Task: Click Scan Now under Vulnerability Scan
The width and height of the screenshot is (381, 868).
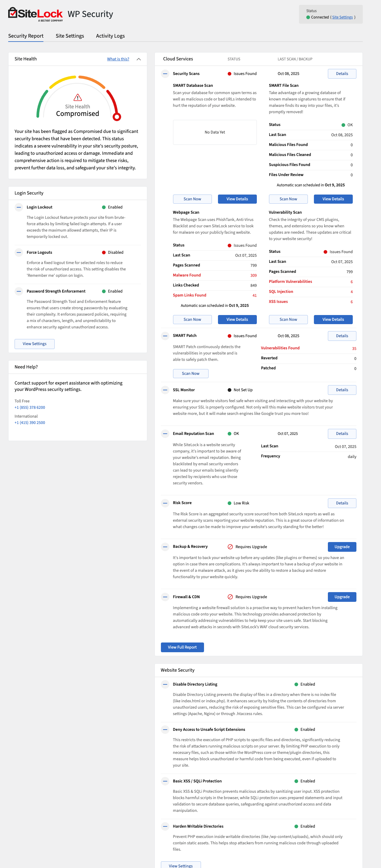Action: pos(288,320)
